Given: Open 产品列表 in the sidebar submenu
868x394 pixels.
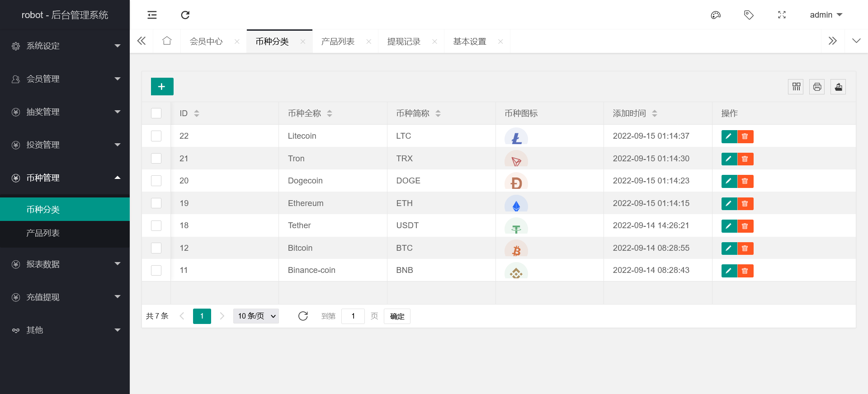Looking at the screenshot, I should tap(43, 233).
